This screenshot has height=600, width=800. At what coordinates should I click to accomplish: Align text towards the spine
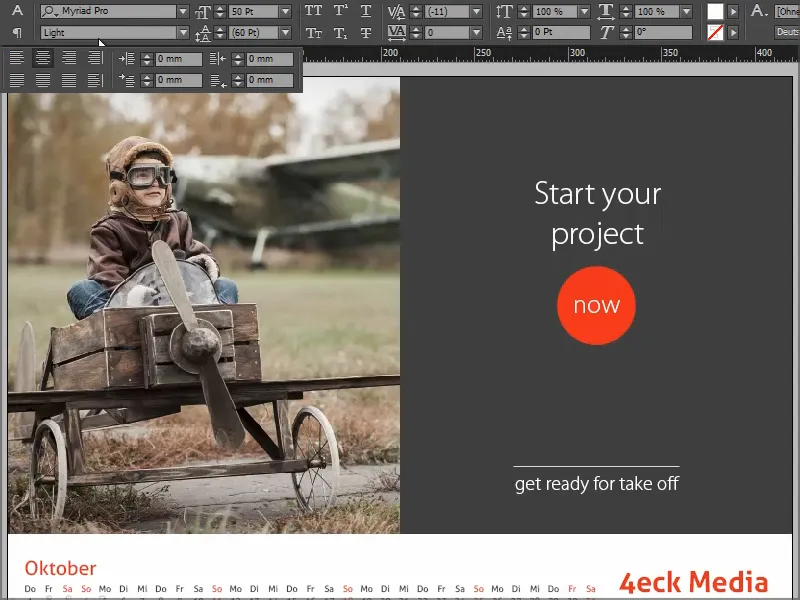tap(95, 58)
